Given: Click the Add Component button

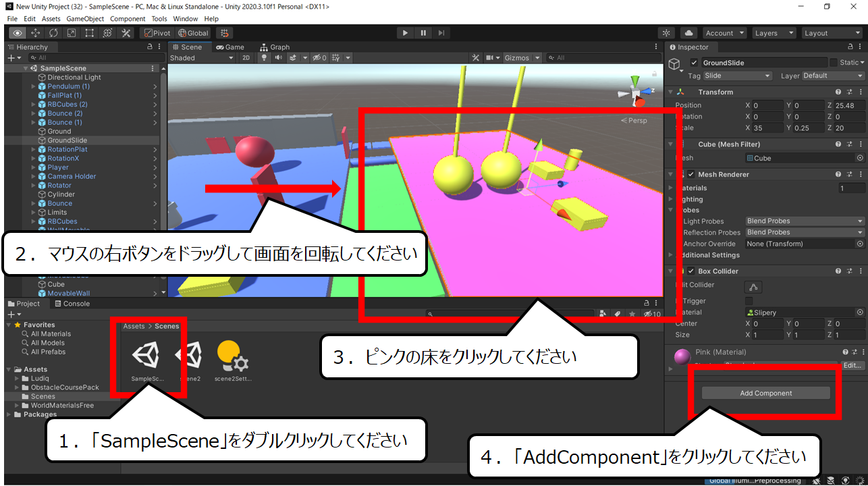Looking at the screenshot, I should 765,393.
